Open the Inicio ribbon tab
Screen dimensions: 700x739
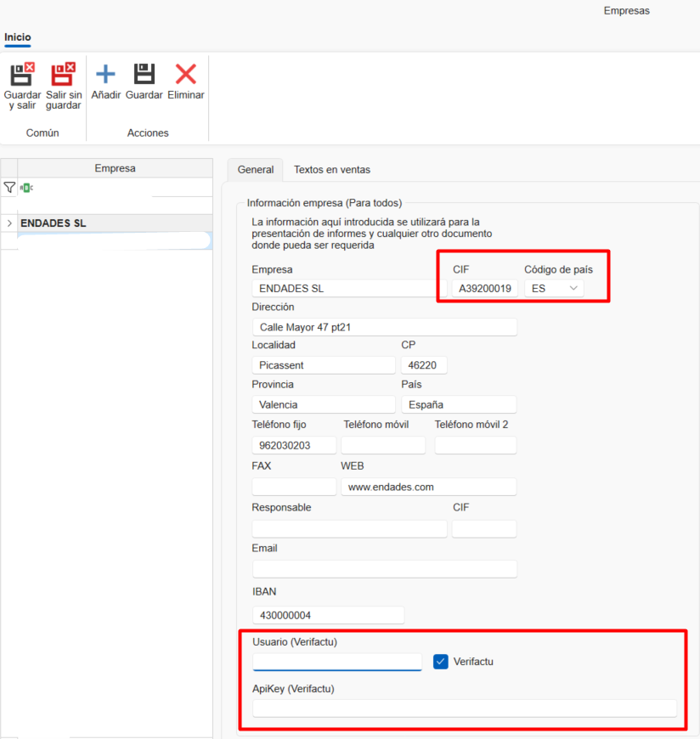17,37
